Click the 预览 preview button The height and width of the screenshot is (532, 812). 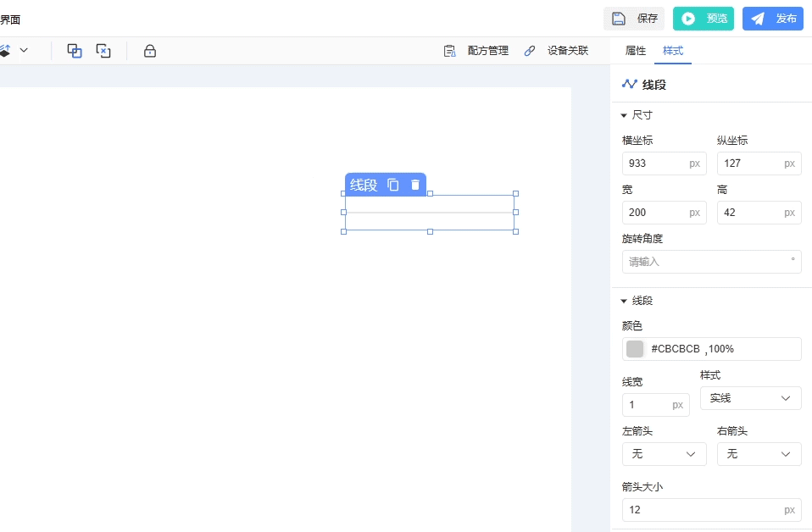point(704,19)
